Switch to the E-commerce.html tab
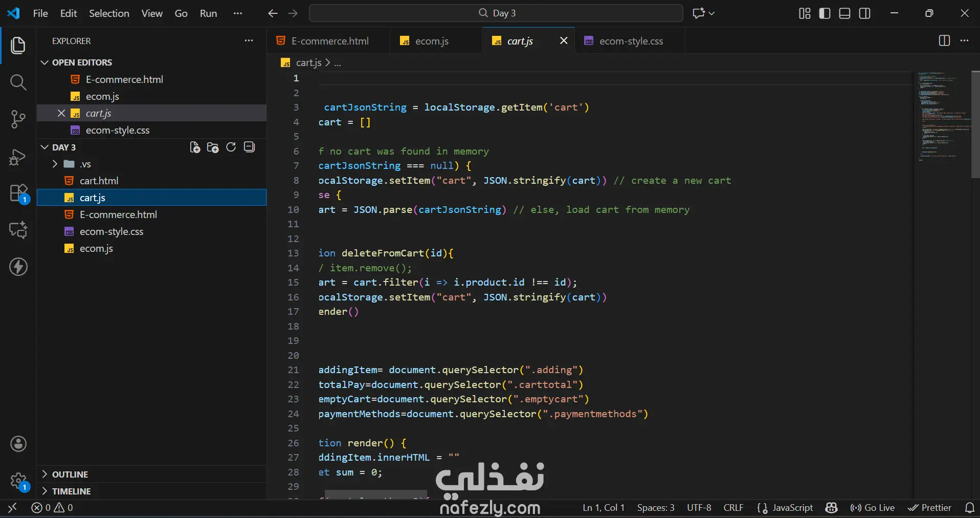This screenshot has height=518, width=980. [329, 41]
